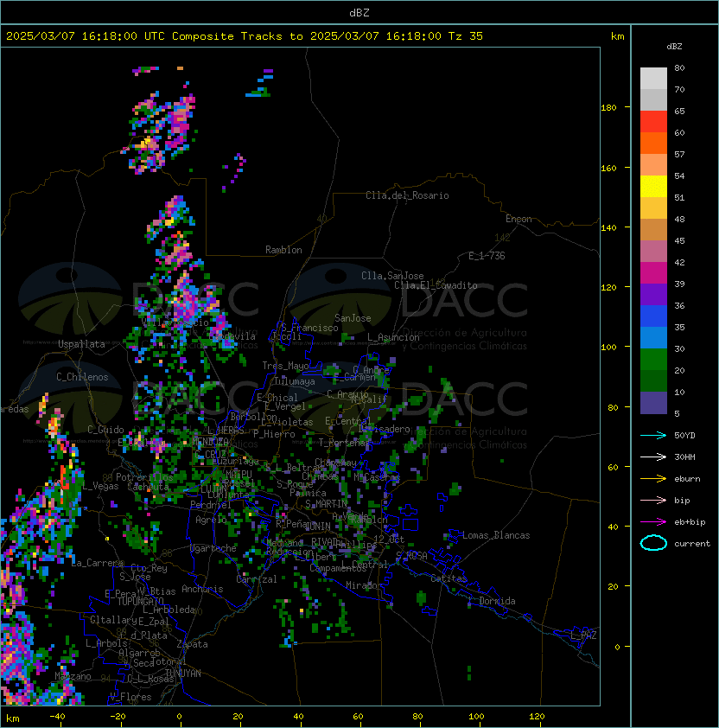Click the 'dBZ' title at top center

pos(359,13)
